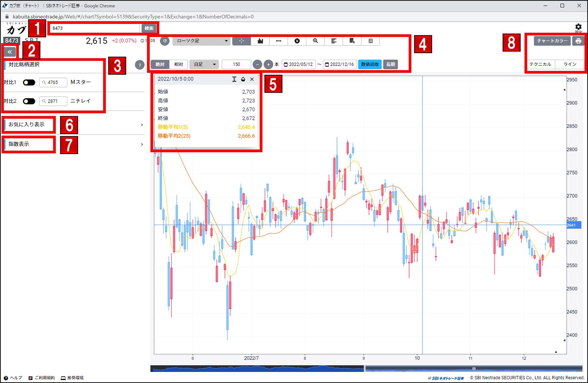Click the yen price-display icon

click(297, 41)
